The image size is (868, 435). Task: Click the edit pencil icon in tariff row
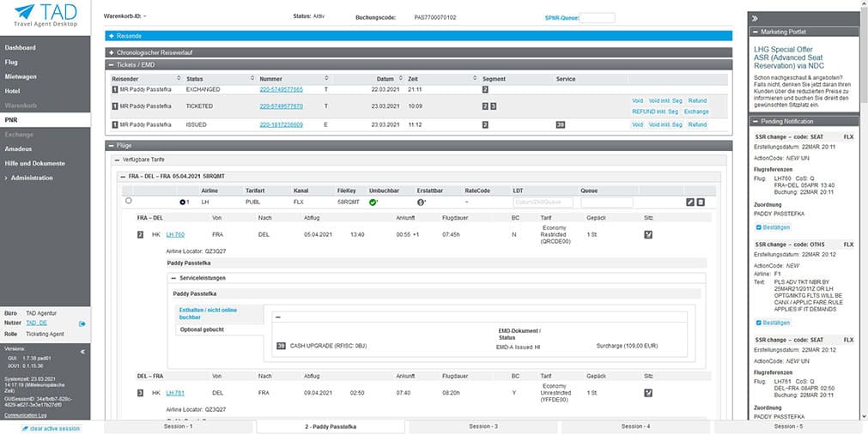[689, 202]
